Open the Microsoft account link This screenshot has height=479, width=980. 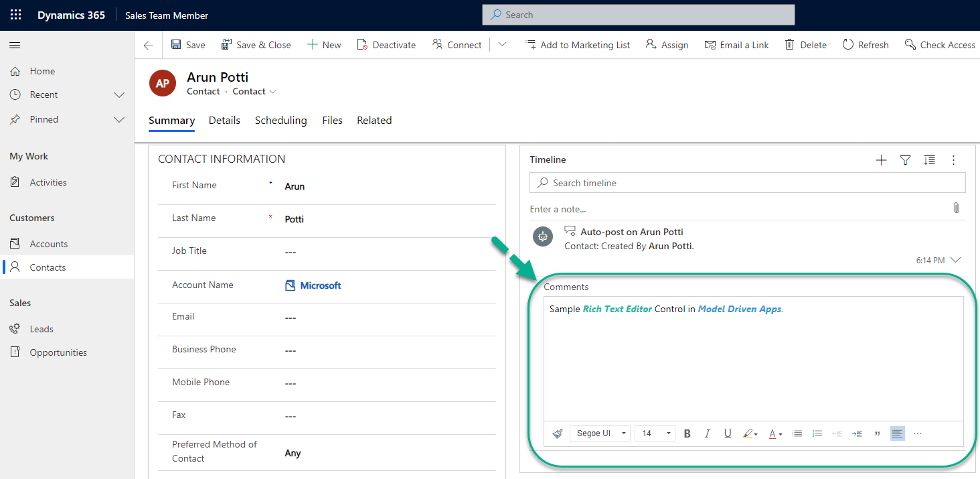coord(320,285)
